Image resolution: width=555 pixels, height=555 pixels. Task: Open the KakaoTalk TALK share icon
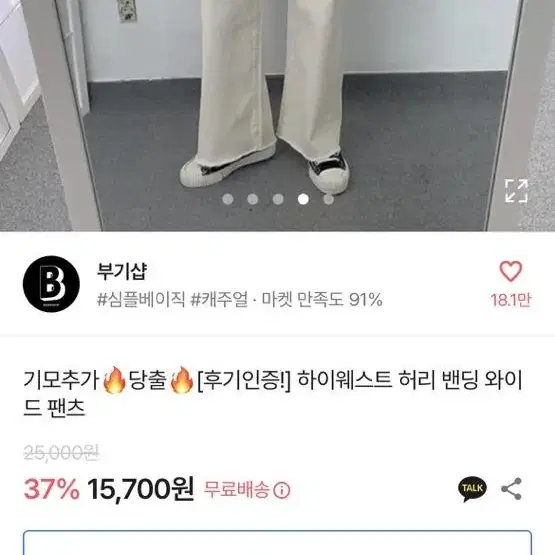point(472,489)
